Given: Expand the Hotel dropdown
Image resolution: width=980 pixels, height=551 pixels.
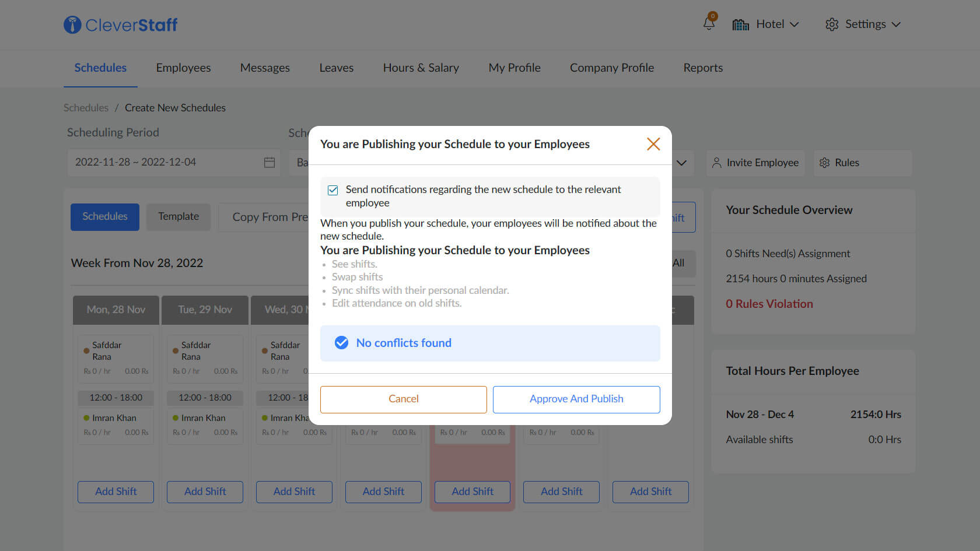Looking at the screenshot, I should point(794,24).
